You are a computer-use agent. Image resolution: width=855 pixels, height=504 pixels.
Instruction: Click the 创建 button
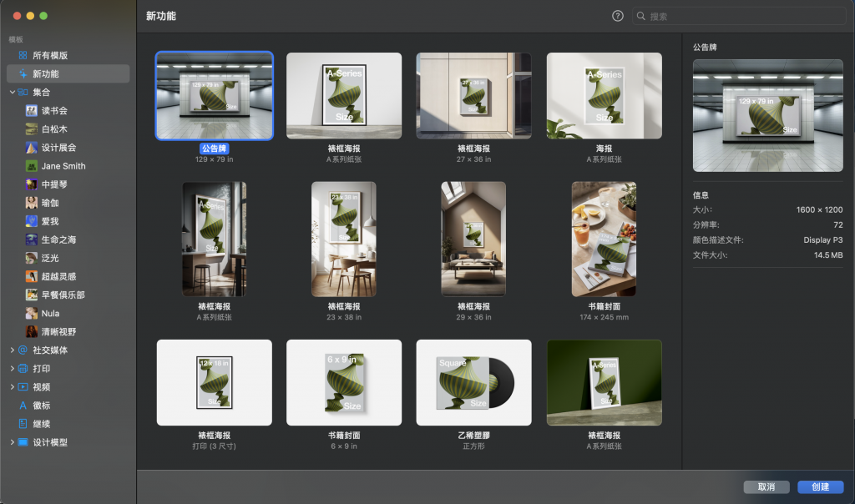click(x=821, y=486)
